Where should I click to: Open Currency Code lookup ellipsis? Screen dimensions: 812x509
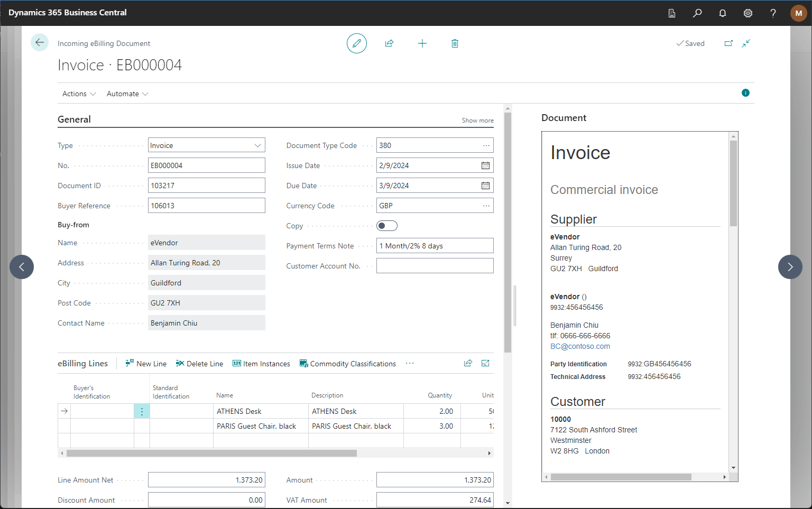486,206
